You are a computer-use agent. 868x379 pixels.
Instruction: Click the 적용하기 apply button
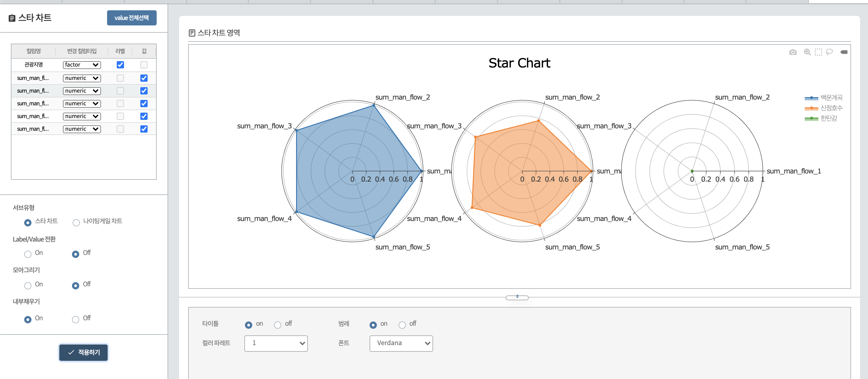(83, 352)
